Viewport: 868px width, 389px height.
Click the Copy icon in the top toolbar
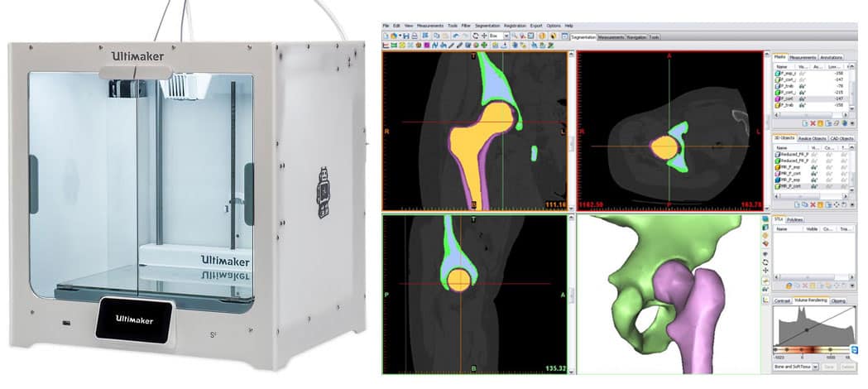coord(436,36)
